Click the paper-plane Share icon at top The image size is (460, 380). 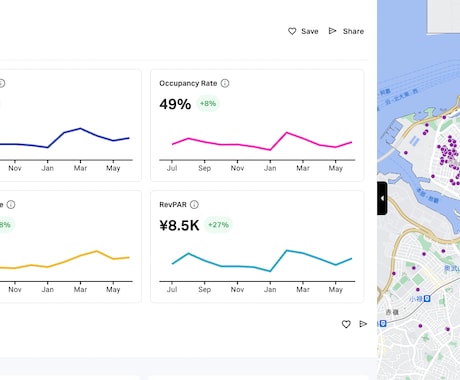[332, 31]
